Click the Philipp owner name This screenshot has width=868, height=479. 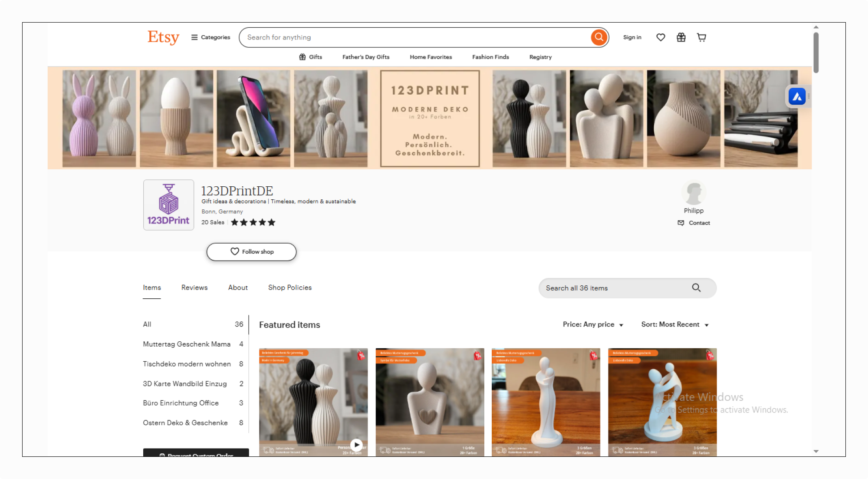[x=694, y=211]
